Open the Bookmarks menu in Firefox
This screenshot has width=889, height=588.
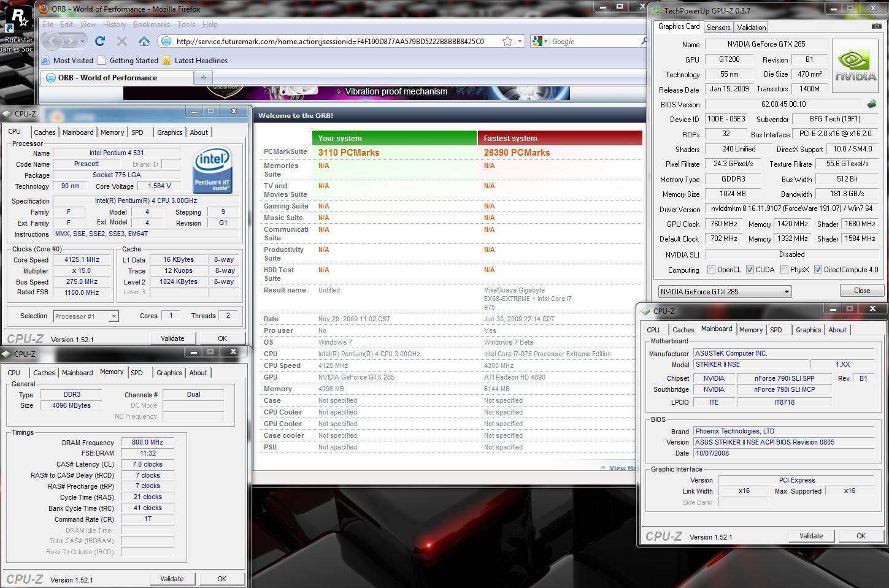[152, 25]
